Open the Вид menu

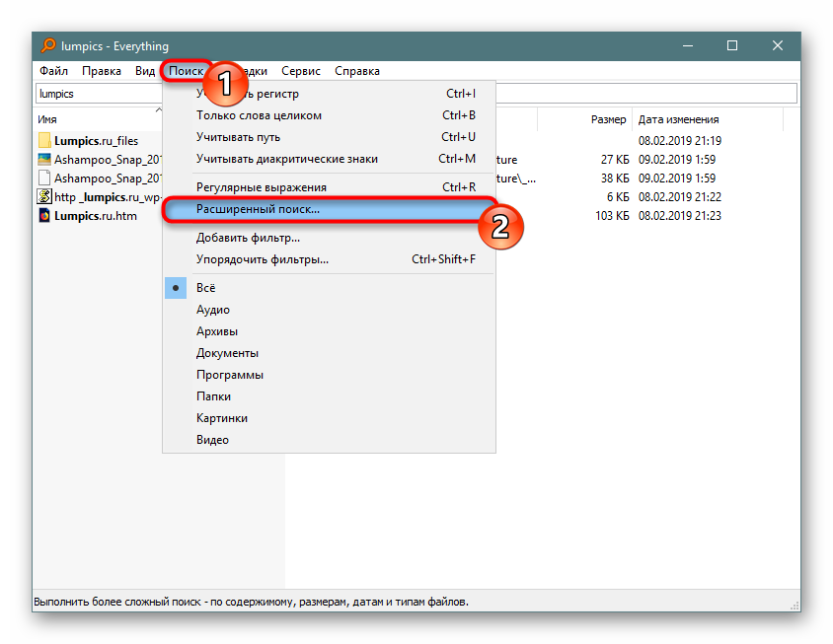coord(144,71)
